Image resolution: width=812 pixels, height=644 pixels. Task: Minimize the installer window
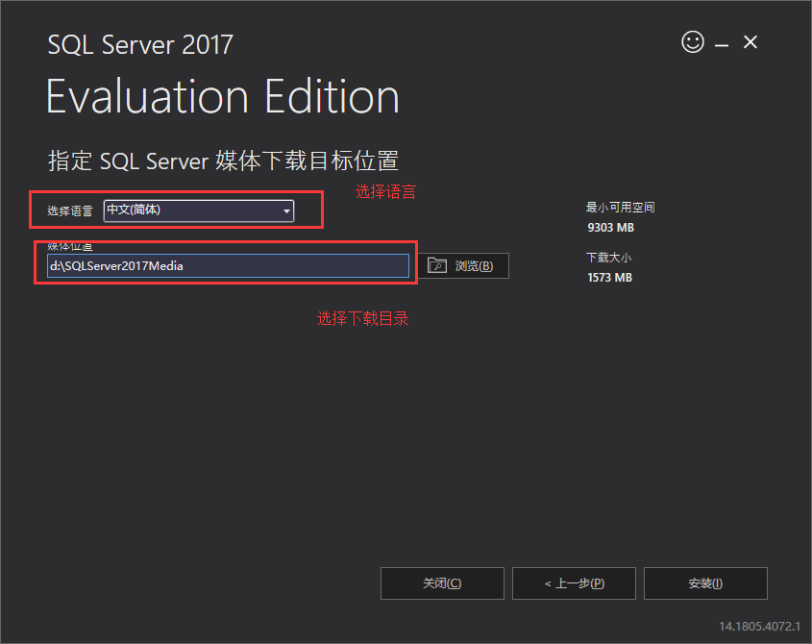pos(721,42)
